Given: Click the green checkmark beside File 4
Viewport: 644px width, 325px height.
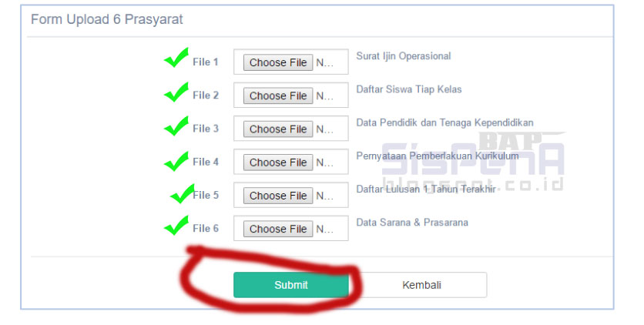Looking at the screenshot, I should tap(176, 160).
